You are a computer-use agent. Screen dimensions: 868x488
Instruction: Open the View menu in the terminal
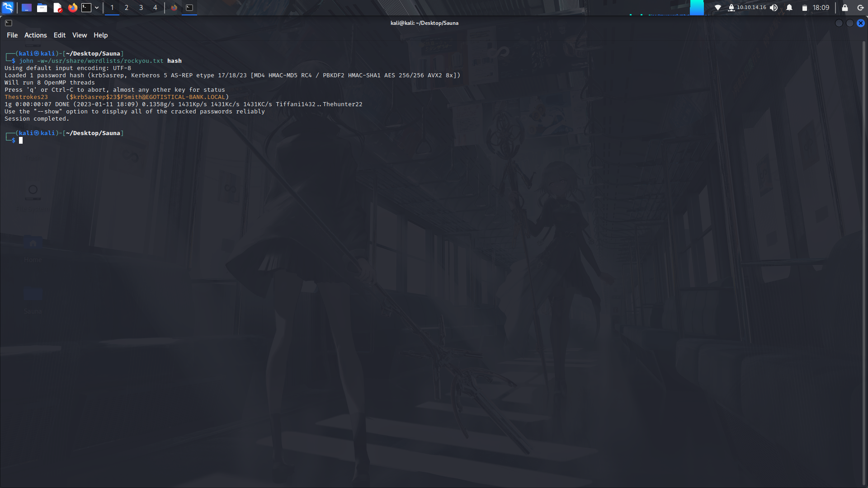pyautogui.click(x=79, y=35)
